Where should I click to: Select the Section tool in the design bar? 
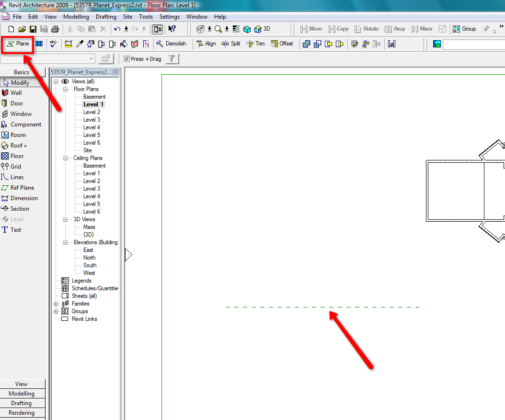[15, 209]
